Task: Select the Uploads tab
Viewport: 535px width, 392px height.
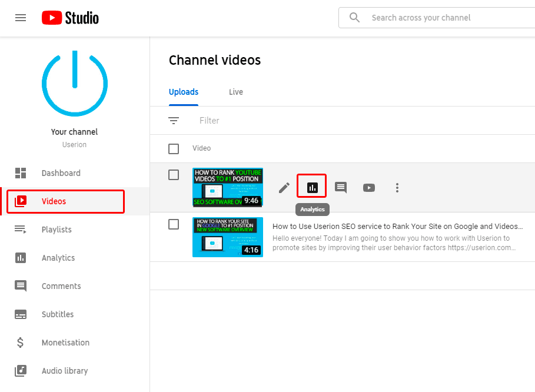Action: pyautogui.click(x=184, y=92)
